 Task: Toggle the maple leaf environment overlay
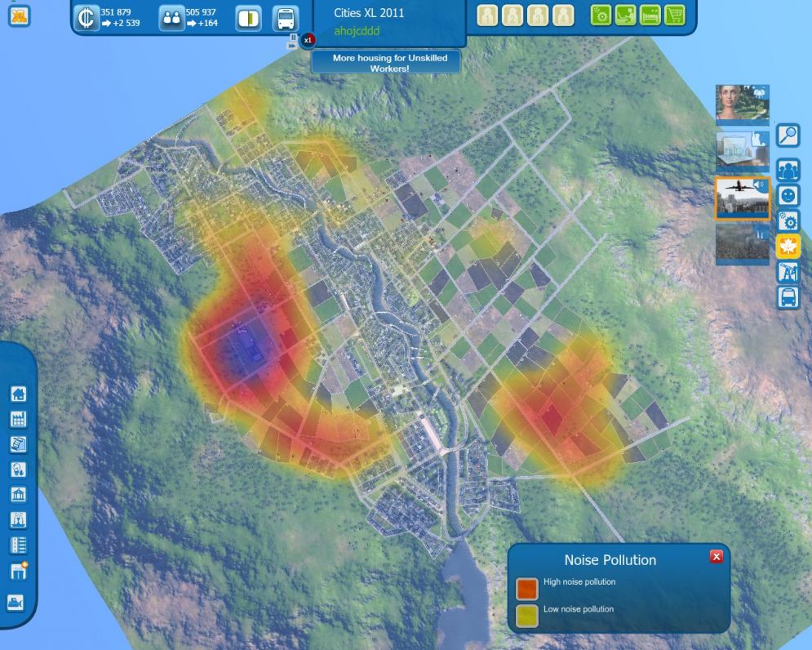(x=788, y=246)
